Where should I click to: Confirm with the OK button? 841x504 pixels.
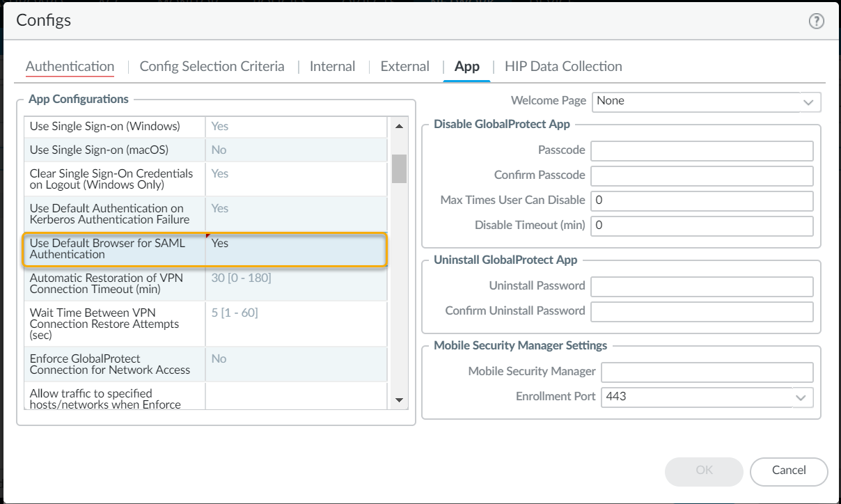click(x=704, y=471)
